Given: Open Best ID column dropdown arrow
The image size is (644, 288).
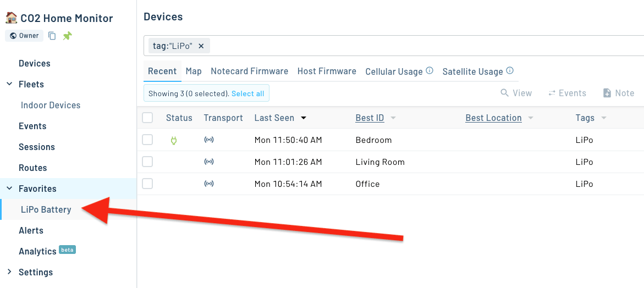Looking at the screenshot, I should (393, 118).
